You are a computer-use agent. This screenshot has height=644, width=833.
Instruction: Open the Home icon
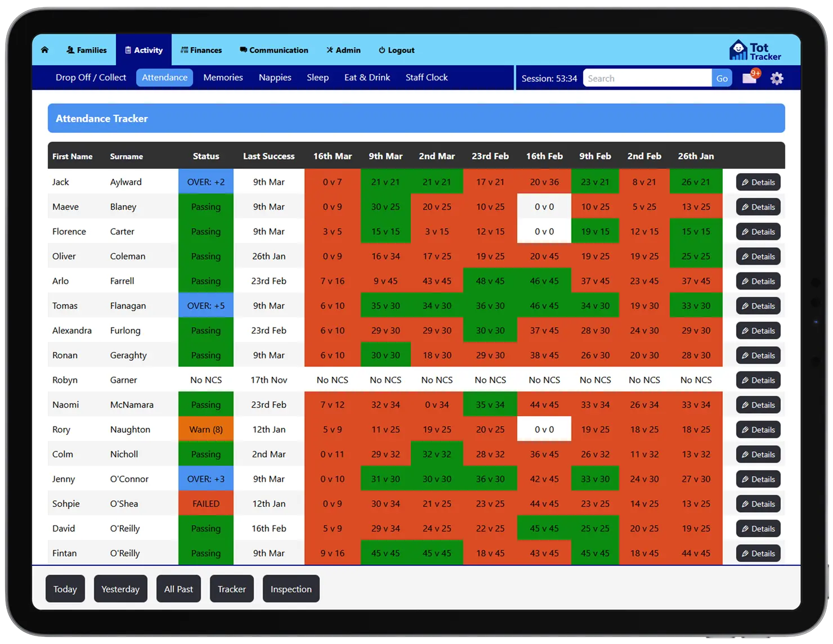pyautogui.click(x=44, y=49)
